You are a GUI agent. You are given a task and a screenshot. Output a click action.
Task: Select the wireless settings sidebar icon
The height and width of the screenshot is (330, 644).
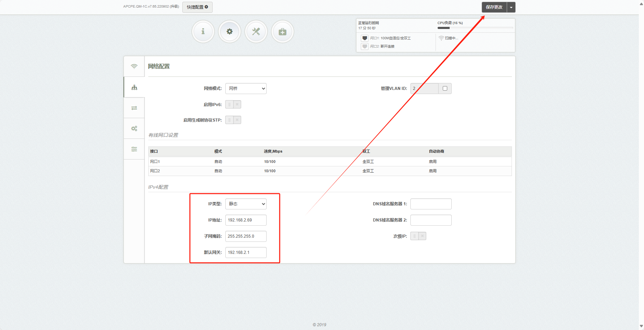pyautogui.click(x=134, y=66)
